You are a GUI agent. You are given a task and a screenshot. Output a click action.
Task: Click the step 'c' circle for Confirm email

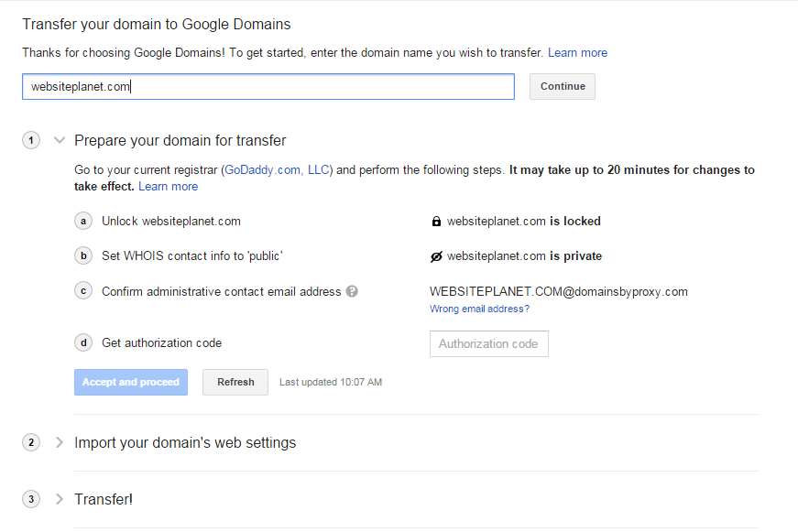(83, 291)
